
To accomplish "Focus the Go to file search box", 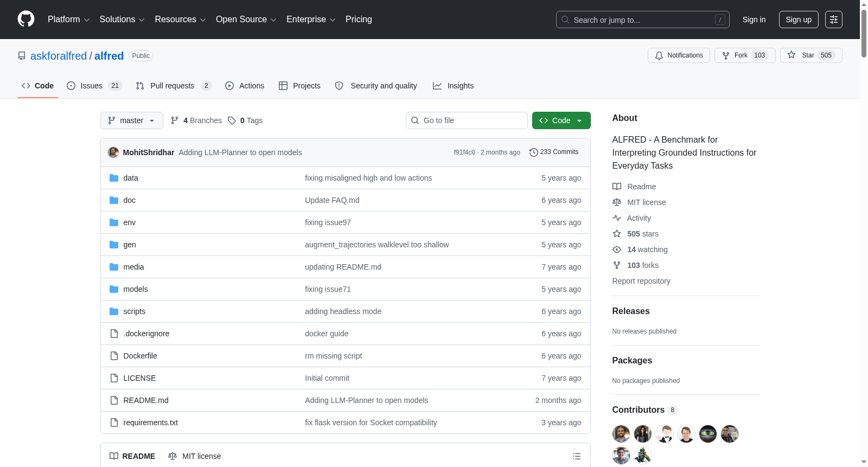I will [467, 120].
